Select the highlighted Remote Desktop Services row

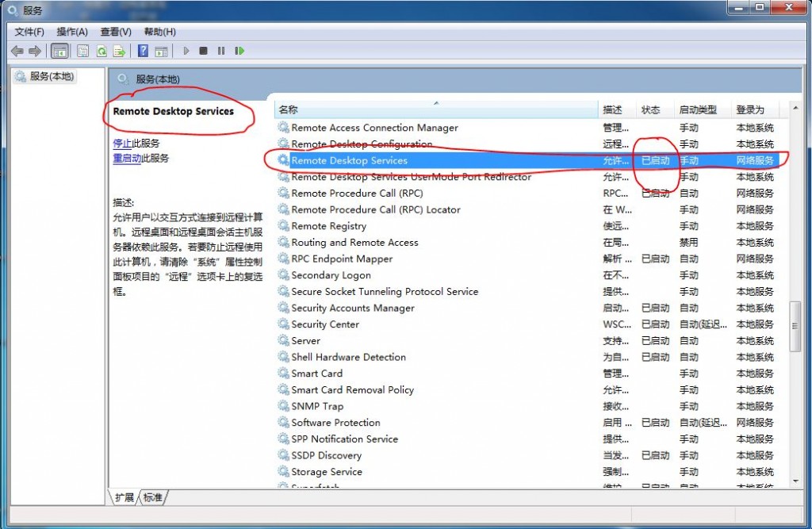pos(527,161)
